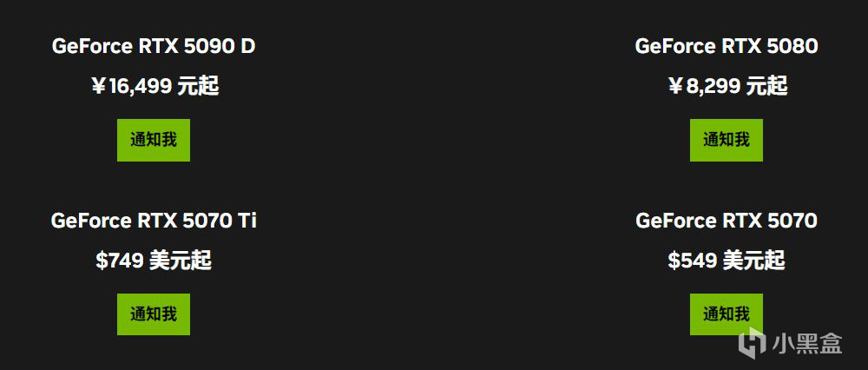868x370 pixels.
Task: Select the $549 price amount
Action: pos(692,261)
